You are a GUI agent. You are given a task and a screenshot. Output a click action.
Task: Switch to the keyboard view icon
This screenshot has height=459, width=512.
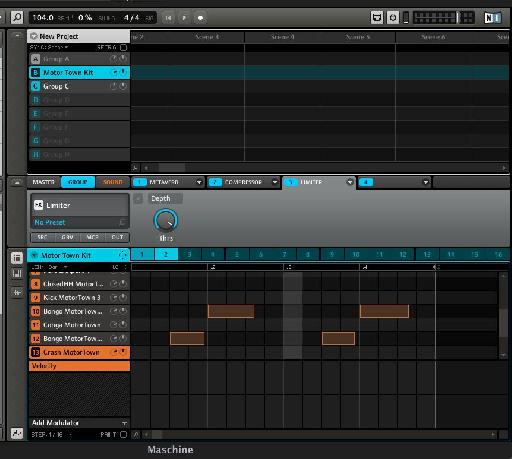click(17, 274)
